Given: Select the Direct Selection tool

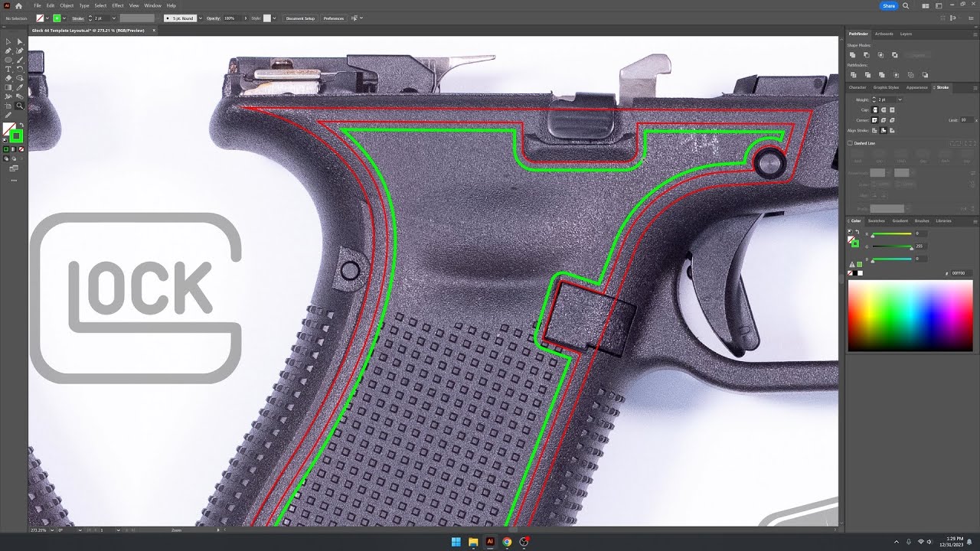Looking at the screenshot, I should point(20,41).
